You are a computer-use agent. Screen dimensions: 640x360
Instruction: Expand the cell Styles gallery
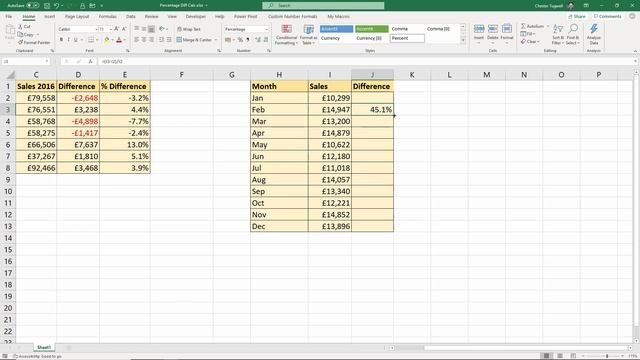tap(463, 40)
